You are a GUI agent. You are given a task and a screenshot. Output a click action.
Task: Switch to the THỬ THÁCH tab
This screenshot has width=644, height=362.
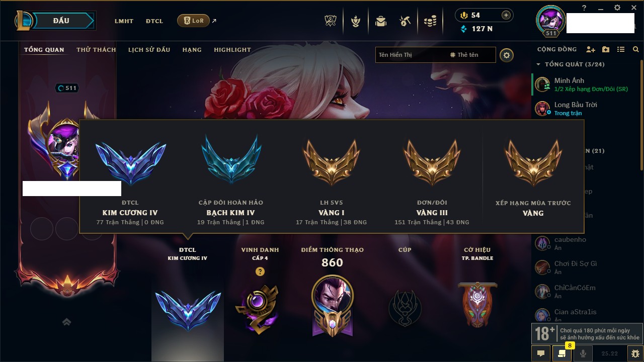tap(96, 50)
